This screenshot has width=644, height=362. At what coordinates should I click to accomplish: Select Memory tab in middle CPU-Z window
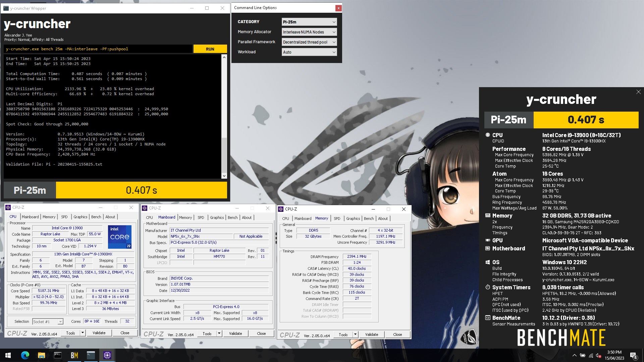[x=185, y=218]
